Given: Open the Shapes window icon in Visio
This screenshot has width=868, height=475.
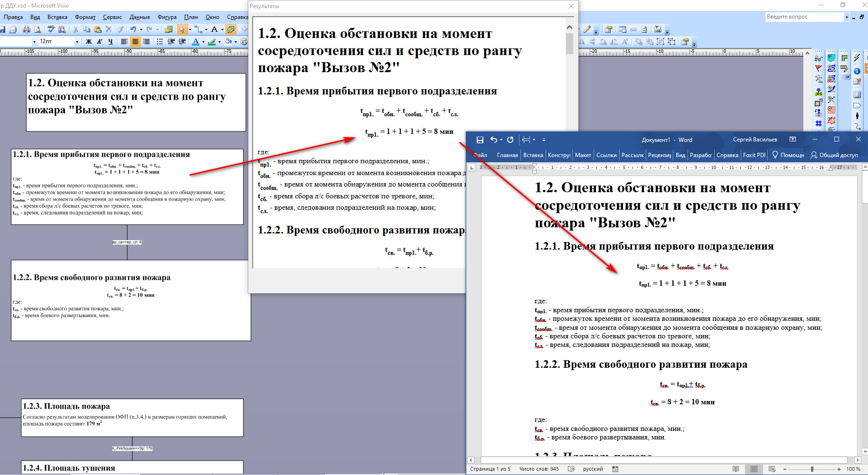Looking at the screenshot, I should 169,29.
